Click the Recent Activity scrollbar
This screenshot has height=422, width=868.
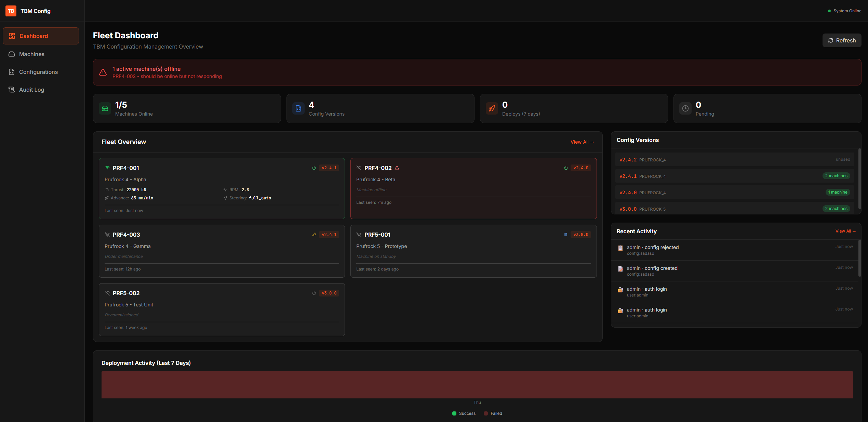point(859,258)
